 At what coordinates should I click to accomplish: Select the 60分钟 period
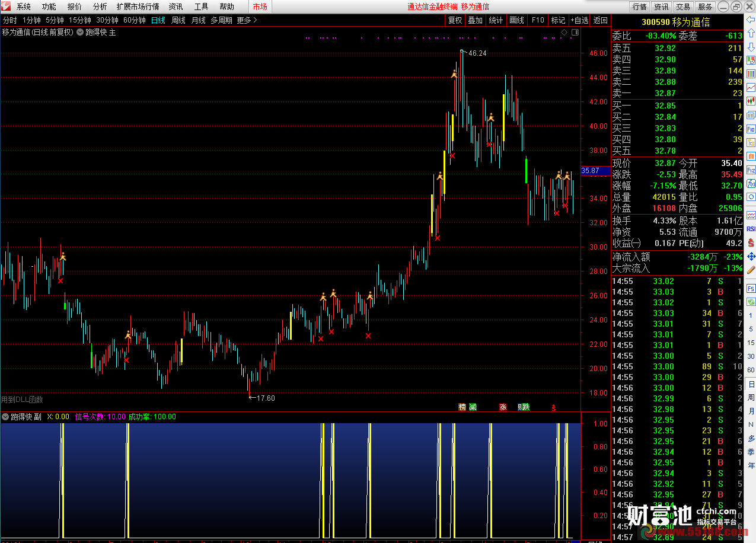[135, 20]
